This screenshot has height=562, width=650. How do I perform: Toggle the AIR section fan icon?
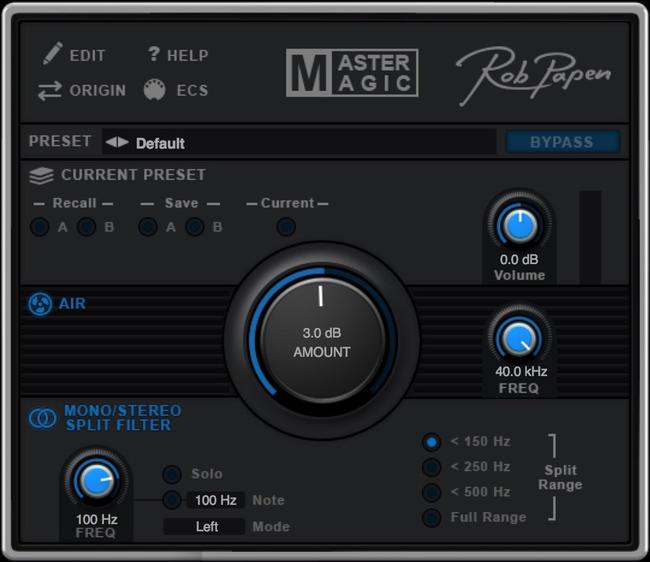click(40, 304)
